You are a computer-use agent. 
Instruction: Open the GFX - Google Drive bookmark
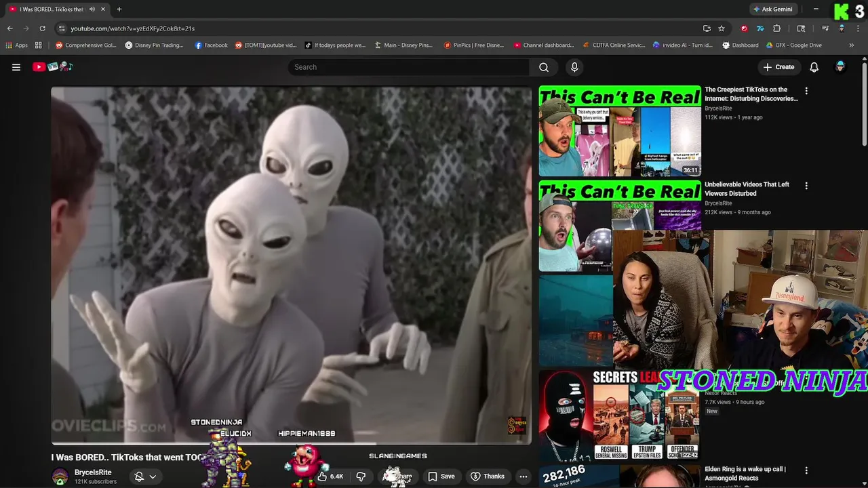[x=794, y=45]
